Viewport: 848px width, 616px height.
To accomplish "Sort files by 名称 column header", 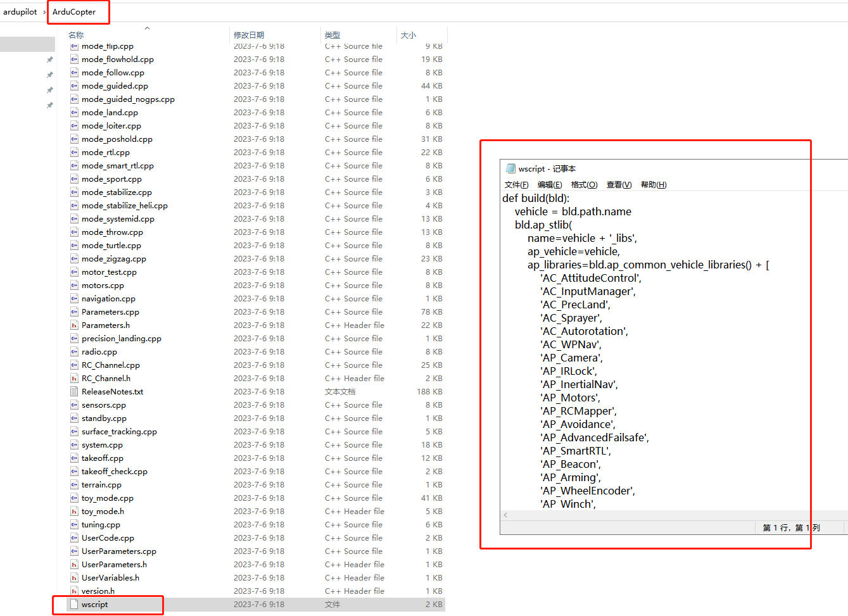I will click(x=76, y=35).
